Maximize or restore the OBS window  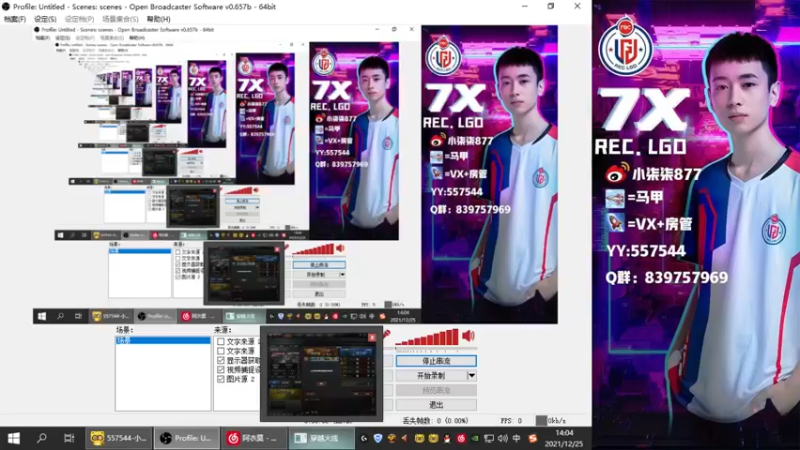point(551,6)
